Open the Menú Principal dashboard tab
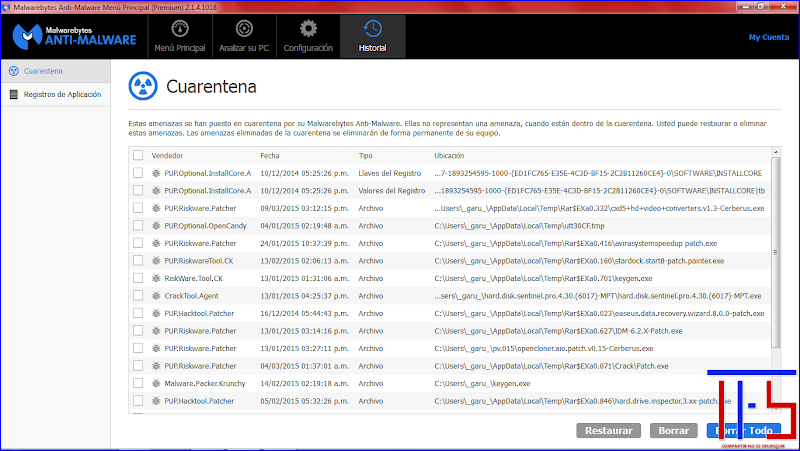Viewport: 800px width, 451px height. pos(180,36)
